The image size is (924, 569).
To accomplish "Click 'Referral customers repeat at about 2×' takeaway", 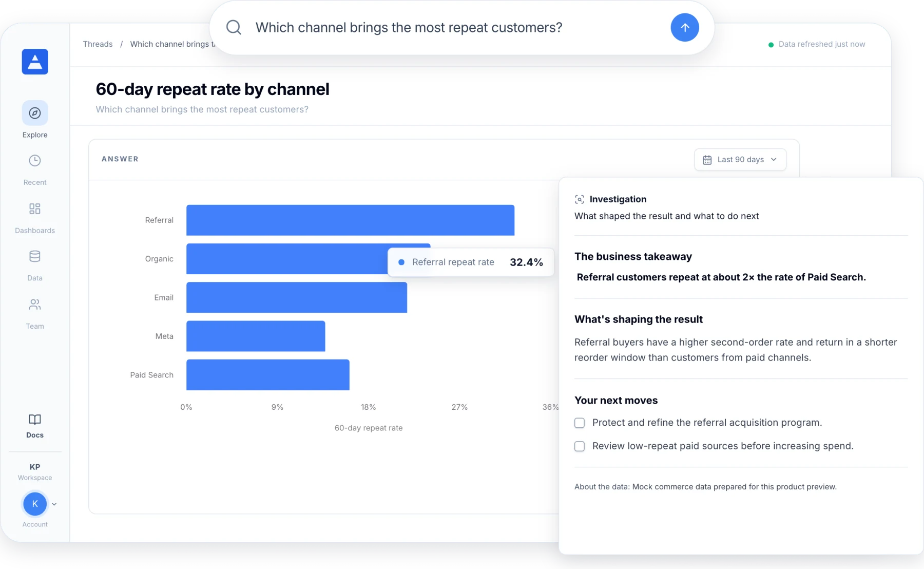I will (x=721, y=277).
